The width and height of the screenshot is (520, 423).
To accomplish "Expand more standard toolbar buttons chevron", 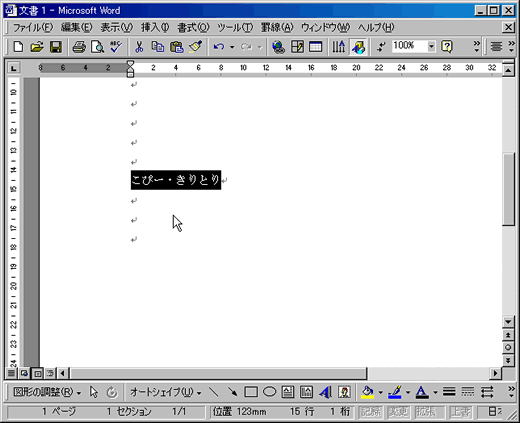I will click(x=477, y=47).
